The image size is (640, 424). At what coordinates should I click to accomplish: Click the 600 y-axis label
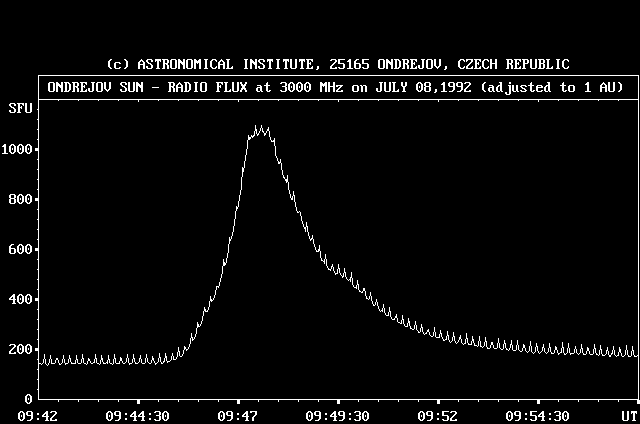pos(23,250)
